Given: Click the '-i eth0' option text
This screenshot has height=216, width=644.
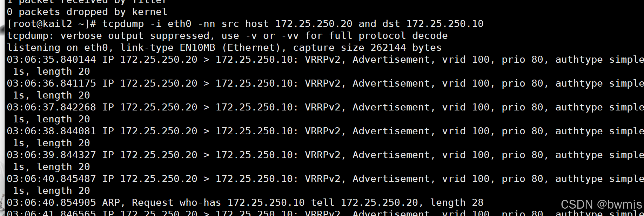Looking at the screenshot, I should [171, 24].
